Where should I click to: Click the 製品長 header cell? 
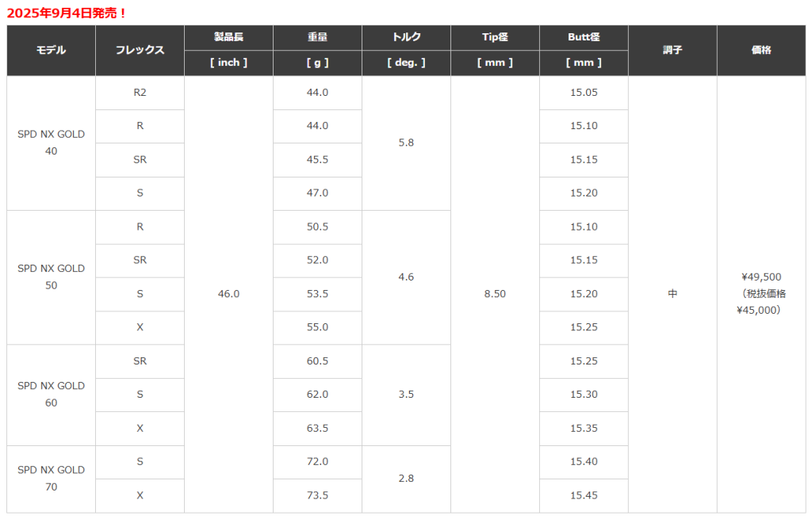pos(228,37)
